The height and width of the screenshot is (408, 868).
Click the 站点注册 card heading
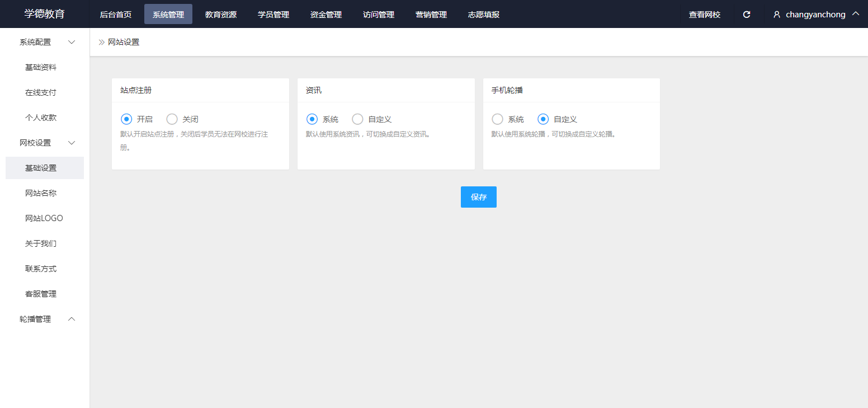136,90
